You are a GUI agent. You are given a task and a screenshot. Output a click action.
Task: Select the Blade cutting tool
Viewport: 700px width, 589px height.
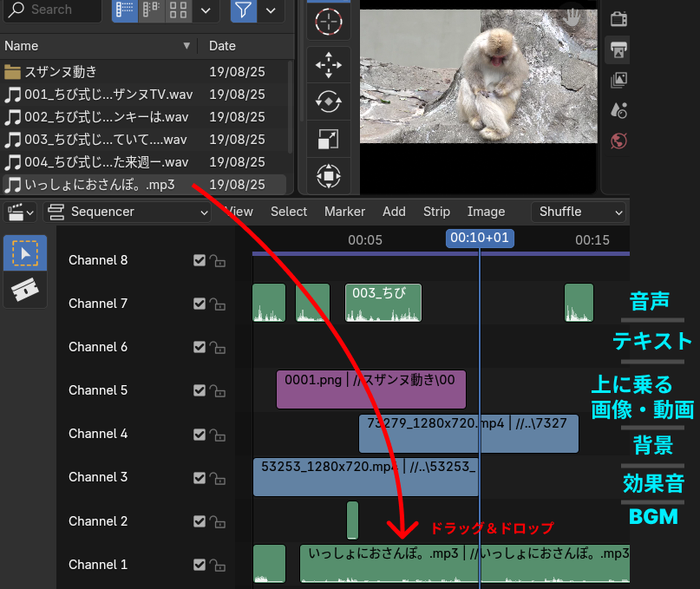(x=26, y=291)
